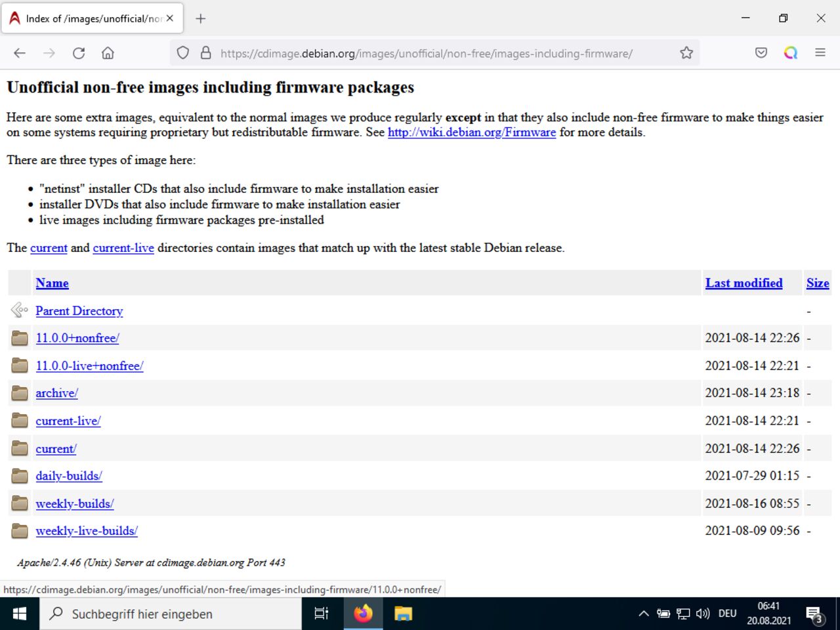Select the Index of /images tab

pos(93,18)
